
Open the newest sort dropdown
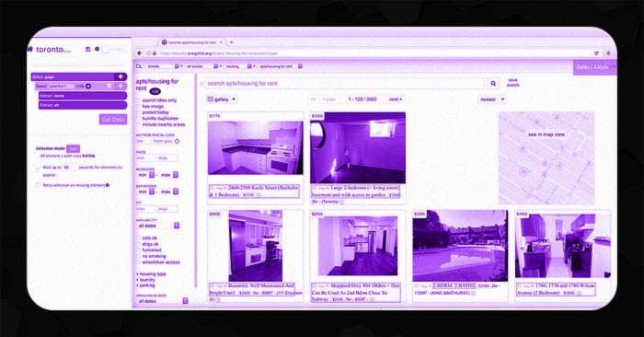tap(491, 99)
